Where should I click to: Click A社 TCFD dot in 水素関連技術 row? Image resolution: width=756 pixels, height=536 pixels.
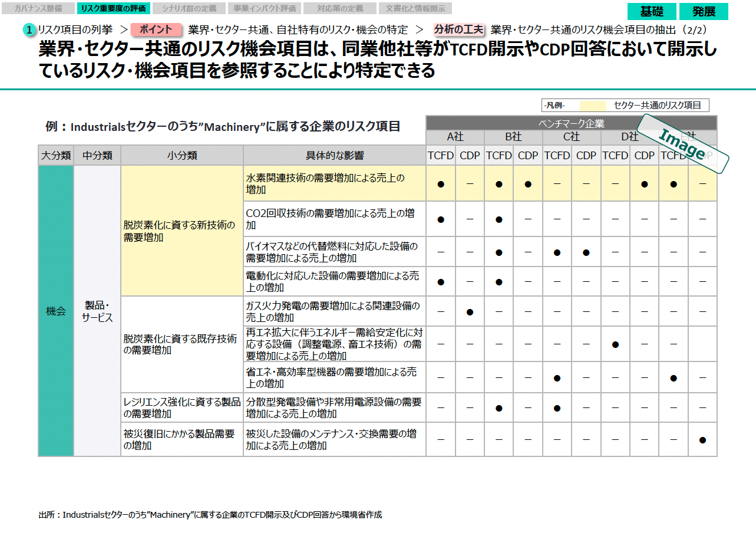point(440,184)
